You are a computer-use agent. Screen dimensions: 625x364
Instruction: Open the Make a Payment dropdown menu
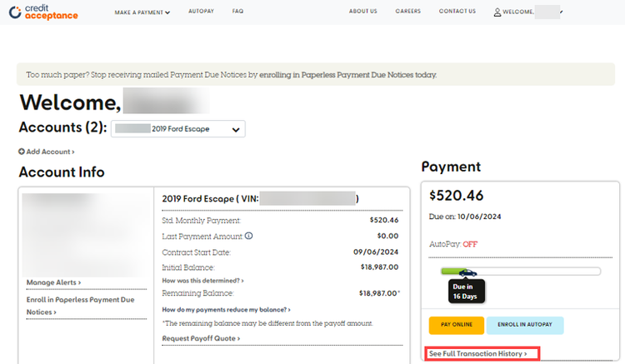click(x=142, y=12)
